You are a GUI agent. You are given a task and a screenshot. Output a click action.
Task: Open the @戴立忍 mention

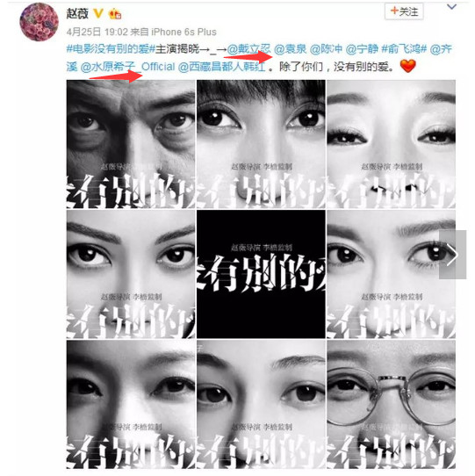[248, 49]
